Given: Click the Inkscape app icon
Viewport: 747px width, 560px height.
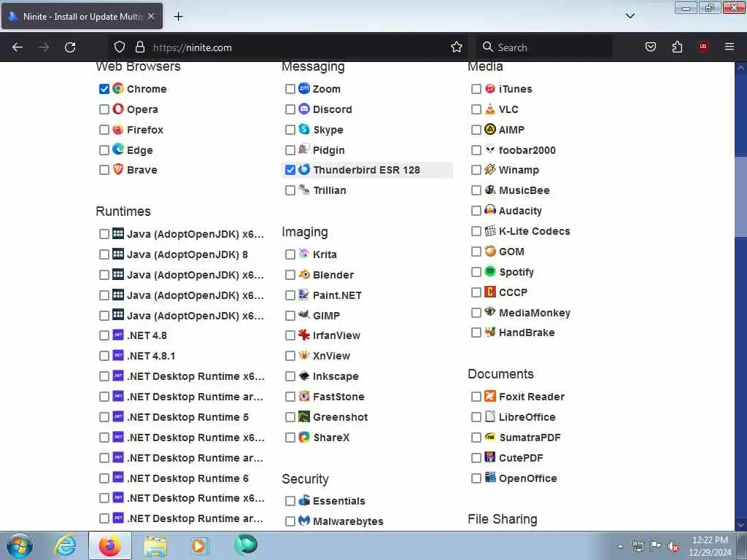Looking at the screenshot, I should coord(304,376).
